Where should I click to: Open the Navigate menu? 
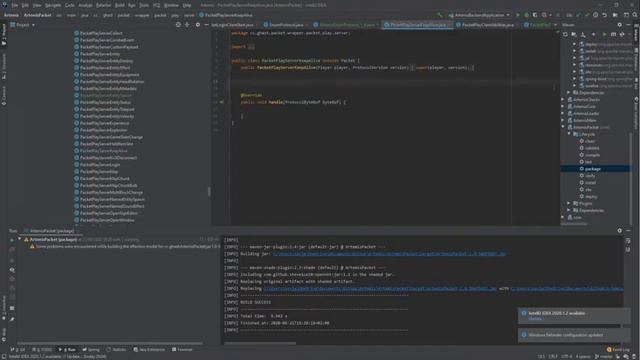tap(53, 5)
